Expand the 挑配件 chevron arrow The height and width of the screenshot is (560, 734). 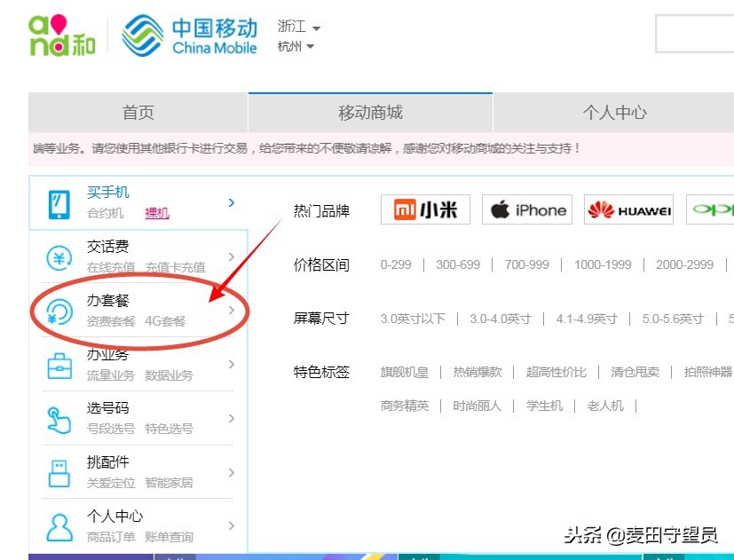tap(232, 472)
